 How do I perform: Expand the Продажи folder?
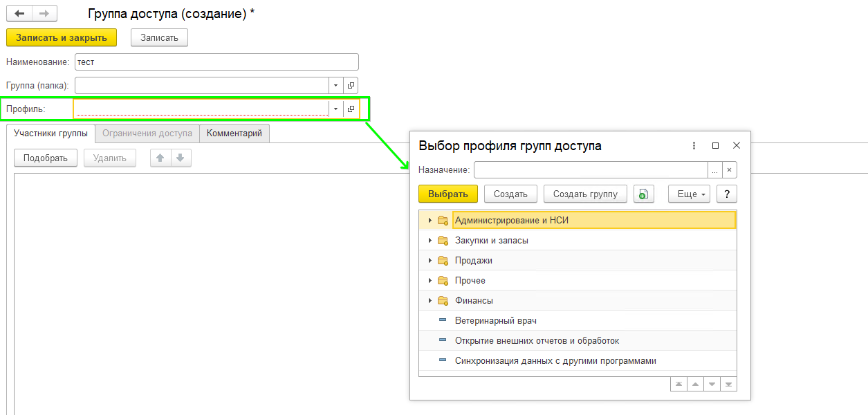point(430,261)
